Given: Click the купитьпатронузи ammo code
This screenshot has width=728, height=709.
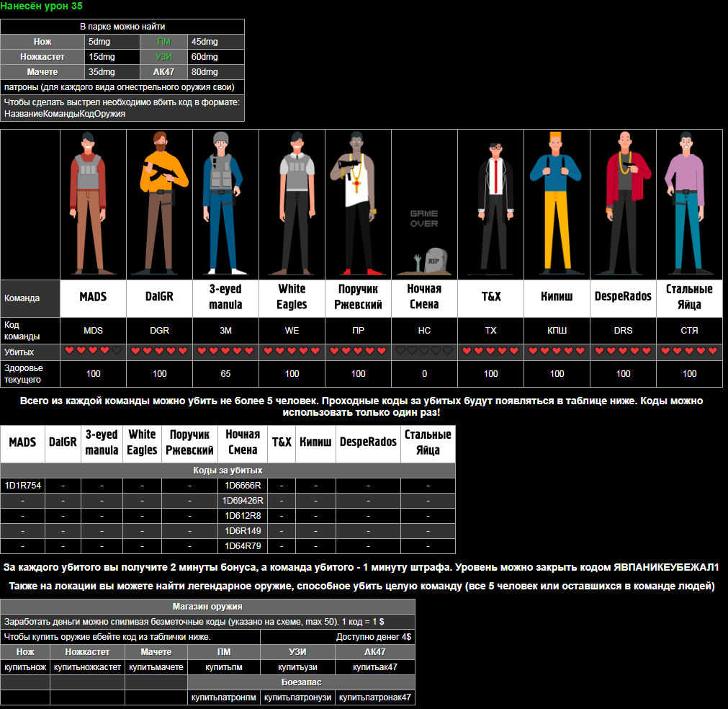Looking at the screenshot, I should (297, 697).
